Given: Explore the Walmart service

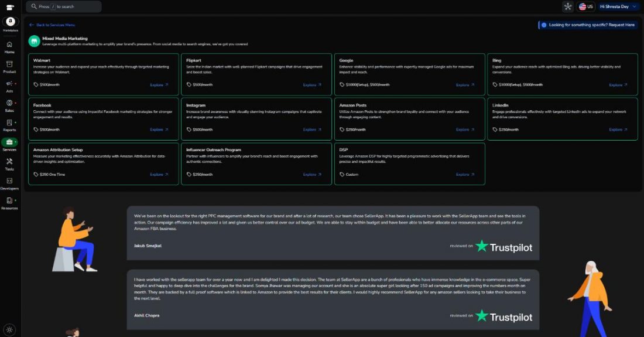Looking at the screenshot, I should point(159,84).
